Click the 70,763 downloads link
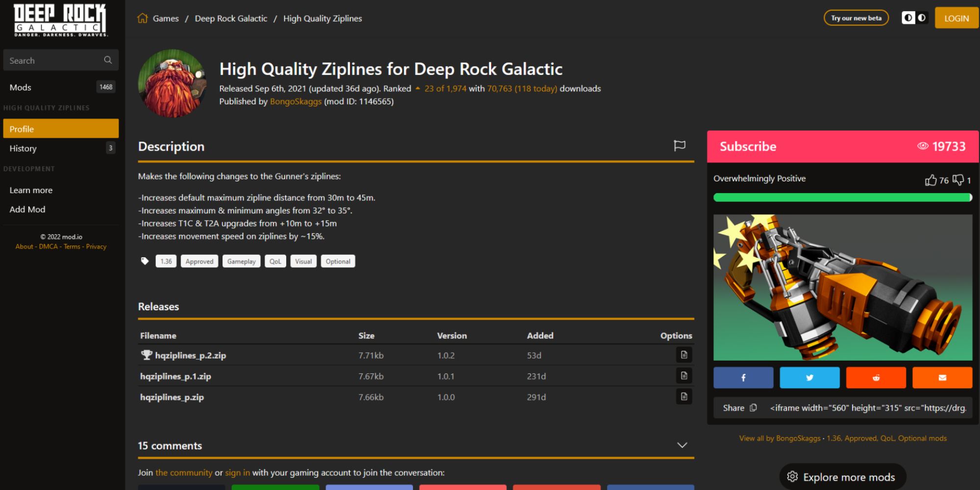 point(522,89)
